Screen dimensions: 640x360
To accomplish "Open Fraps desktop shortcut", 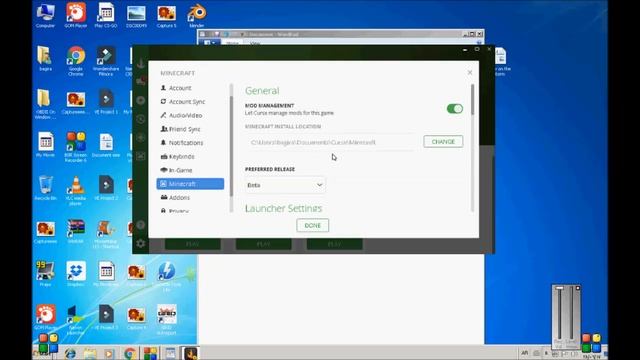I will point(45,274).
